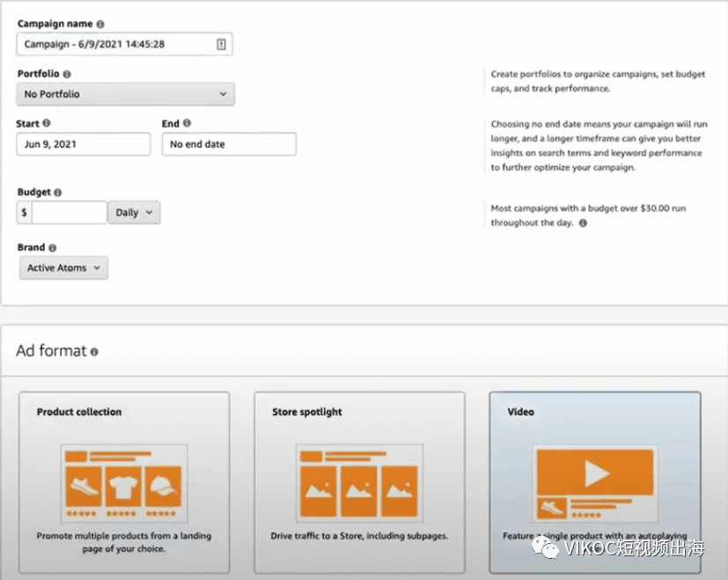This screenshot has width=728, height=580.
Task: Click the 'Ad format' heading
Action: tap(52, 351)
